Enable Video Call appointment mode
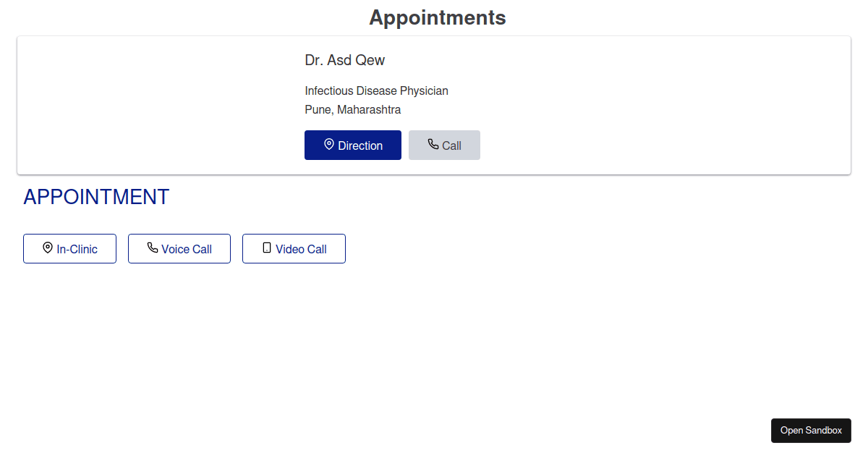 [x=294, y=248]
